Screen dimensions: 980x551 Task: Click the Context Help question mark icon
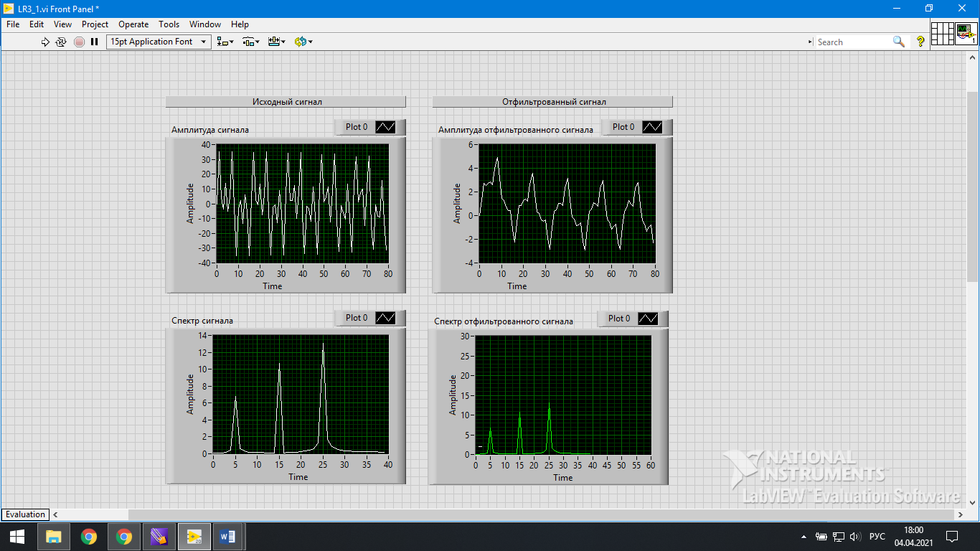920,42
